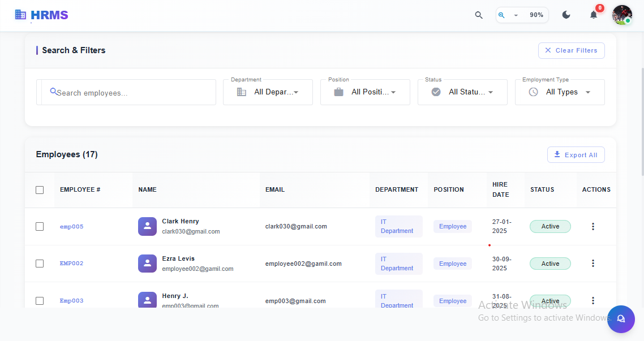Image resolution: width=644 pixels, height=341 pixels.
Task: Open the Employment Type dropdown
Action: point(560,92)
